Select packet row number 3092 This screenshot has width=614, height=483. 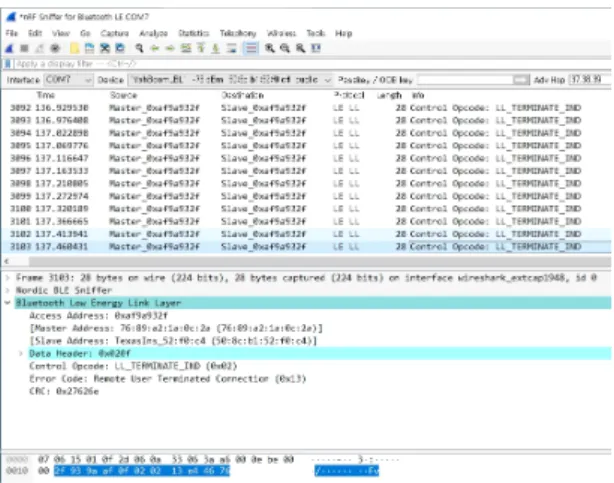[306, 108]
